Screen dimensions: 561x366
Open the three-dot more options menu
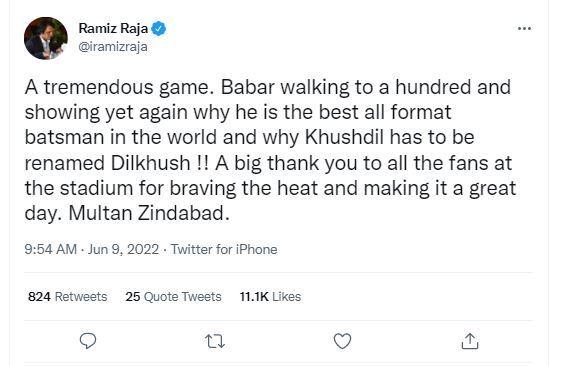point(524,28)
